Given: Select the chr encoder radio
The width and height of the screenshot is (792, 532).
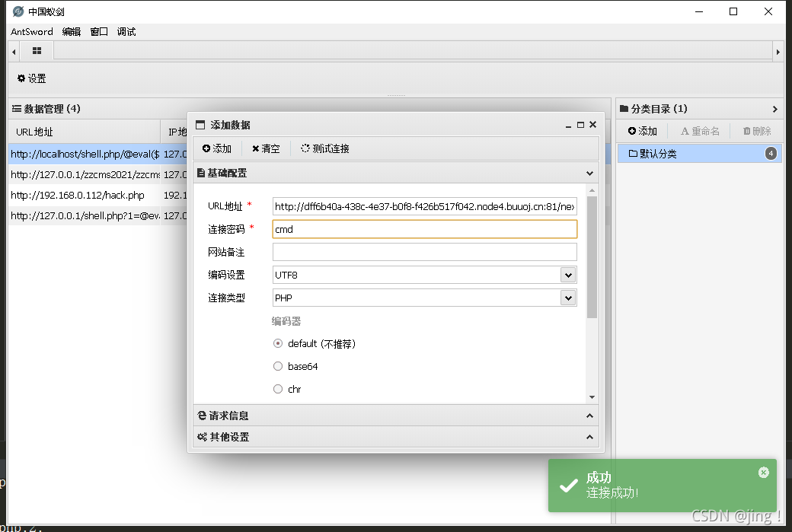Looking at the screenshot, I should click(278, 389).
